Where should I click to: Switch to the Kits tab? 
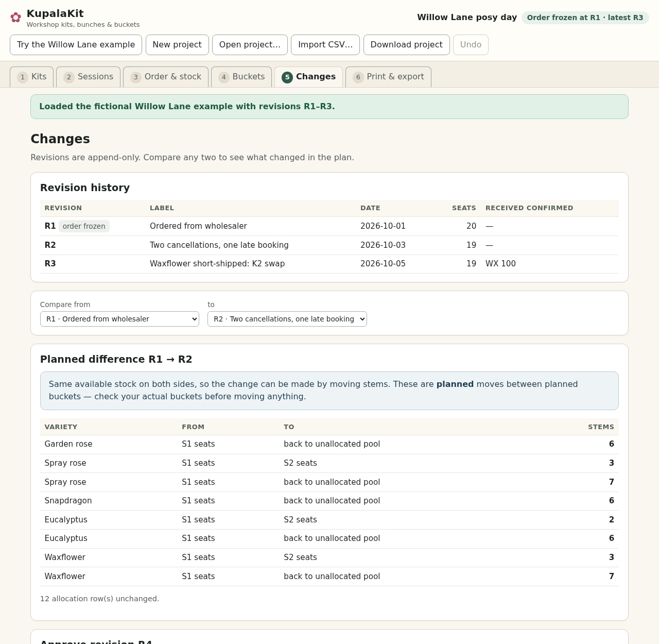click(31, 77)
